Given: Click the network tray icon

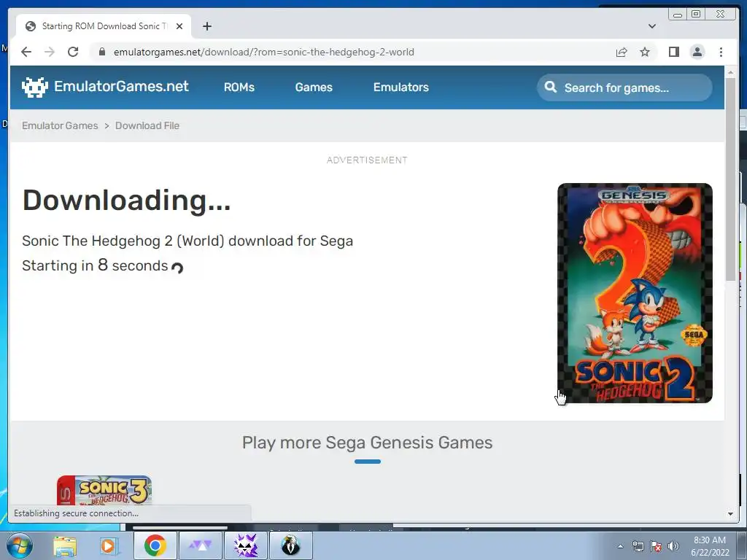Looking at the screenshot, I should pos(638,546).
